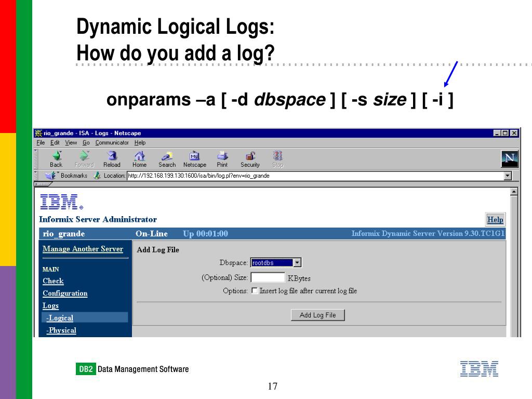Click the Stop loading icon
Screen dimensions: 532x399
(277, 159)
